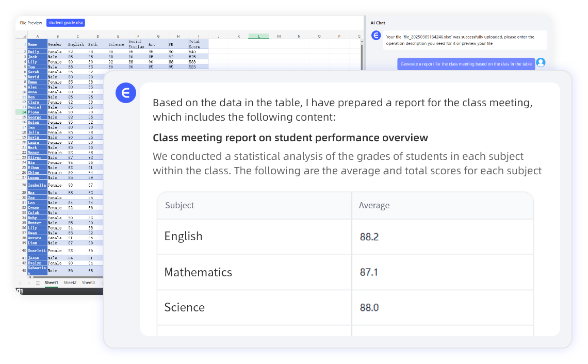Screen dimensions: 588x364
Task: Select column header L in the spreadsheet
Action: pyautogui.click(x=259, y=36)
